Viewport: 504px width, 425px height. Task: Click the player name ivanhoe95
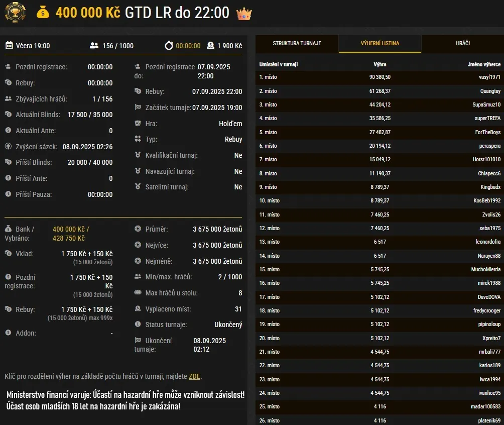489,393
